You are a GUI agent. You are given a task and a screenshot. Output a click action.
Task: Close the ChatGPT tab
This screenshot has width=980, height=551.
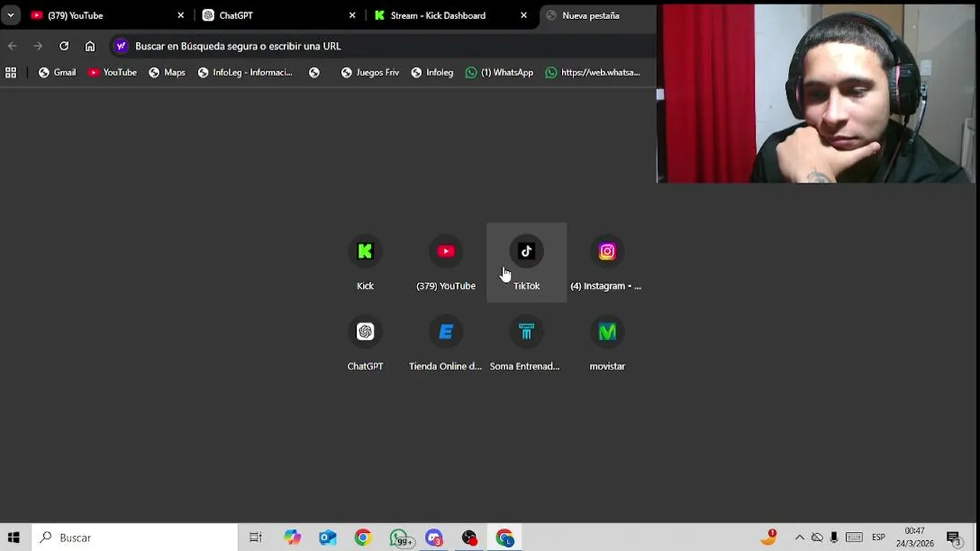tap(352, 15)
